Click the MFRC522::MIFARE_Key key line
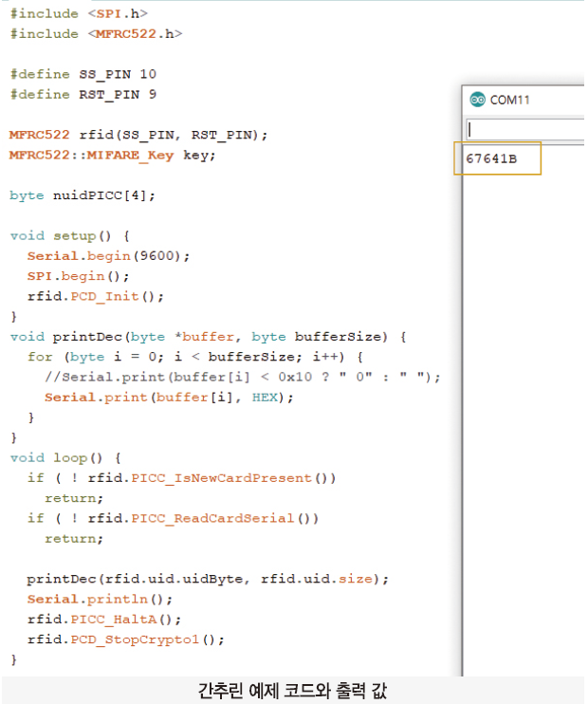 pyautogui.click(x=112, y=156)
